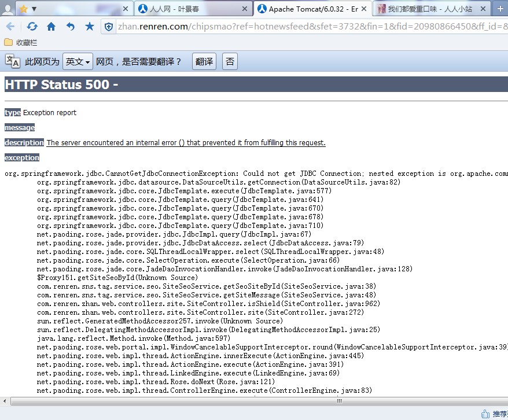Bookmark page with the blue star icon

pos(90,27)
